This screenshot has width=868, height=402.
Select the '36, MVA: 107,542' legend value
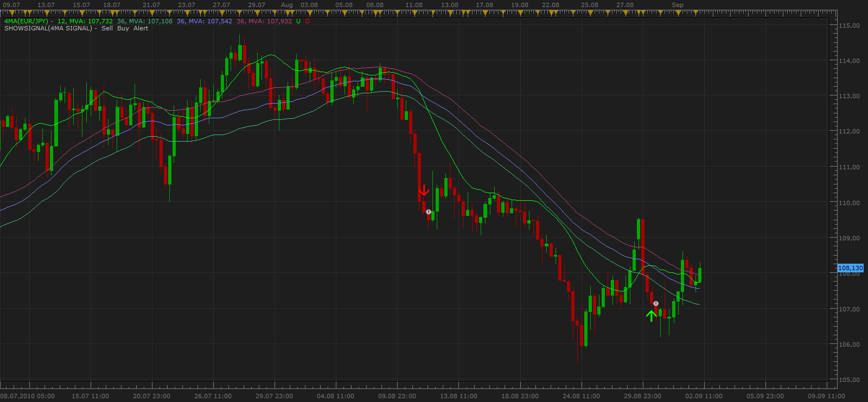(205, 21)
